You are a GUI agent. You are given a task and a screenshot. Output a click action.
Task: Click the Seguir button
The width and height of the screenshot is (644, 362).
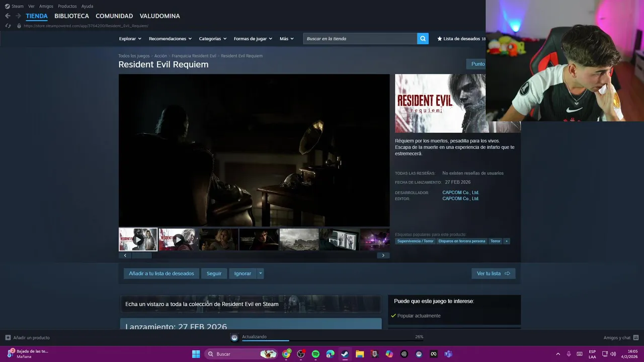[214, 274]
